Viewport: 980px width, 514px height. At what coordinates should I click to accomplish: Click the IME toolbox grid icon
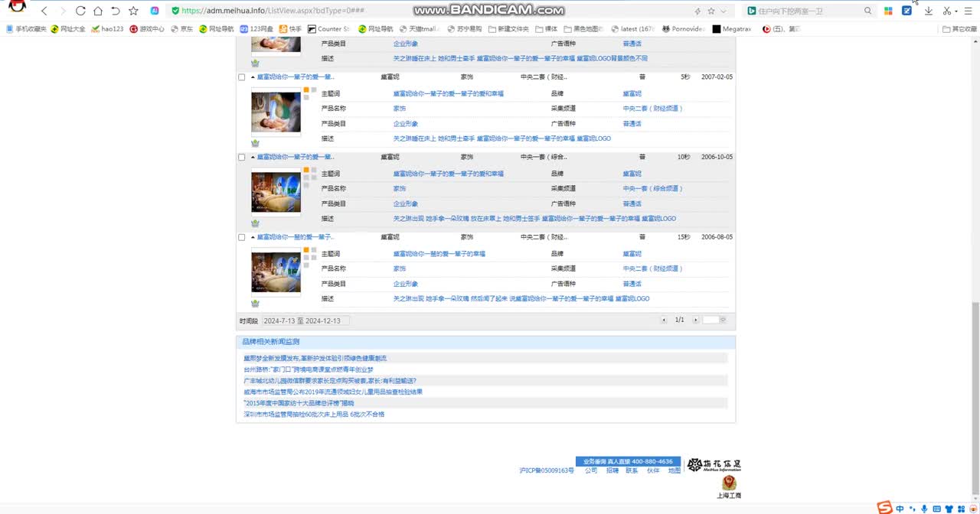tap(962, 509)
